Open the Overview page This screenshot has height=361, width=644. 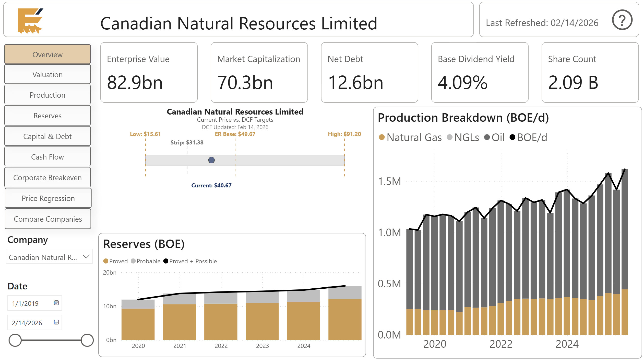[47, 54]
